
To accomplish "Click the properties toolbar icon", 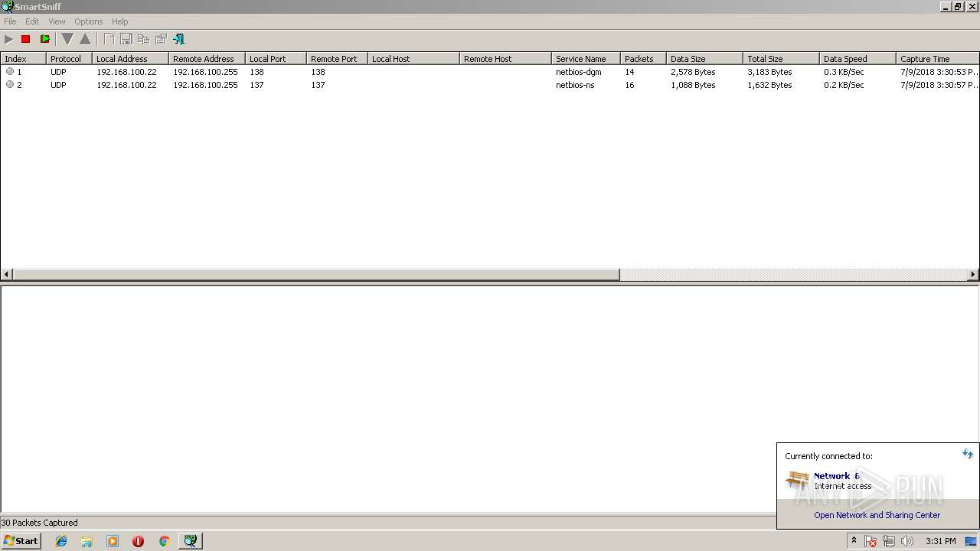I will (x=161, y=39).
